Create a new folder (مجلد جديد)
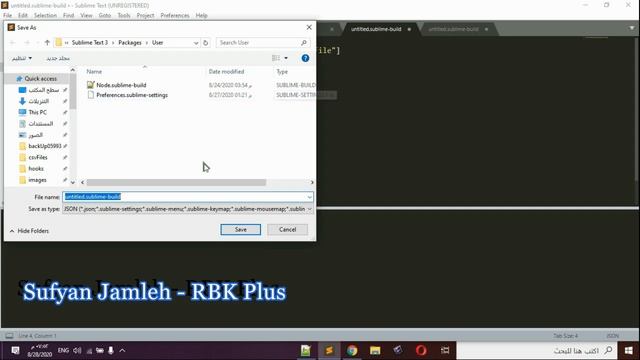Screen dimensions: 640x360 coord(58,58)
